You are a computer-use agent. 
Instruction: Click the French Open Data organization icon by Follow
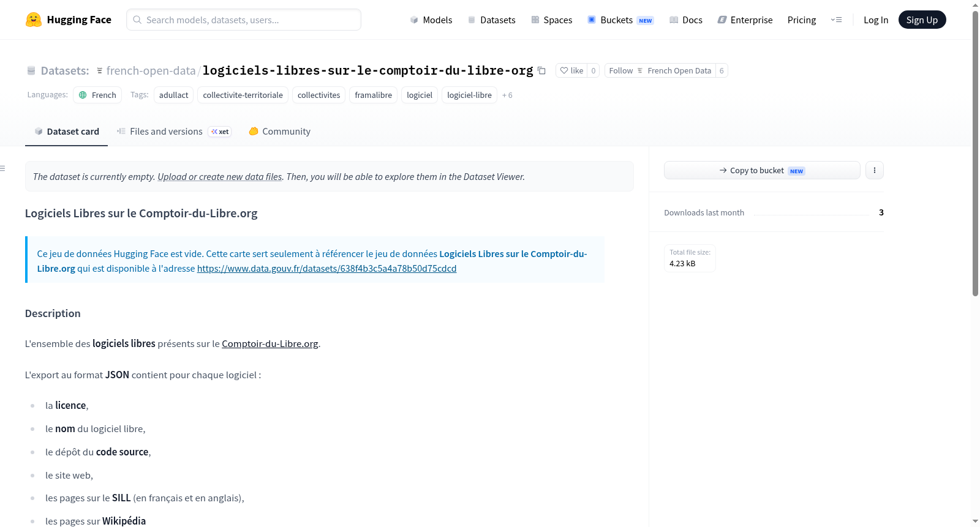click(640, 71)
